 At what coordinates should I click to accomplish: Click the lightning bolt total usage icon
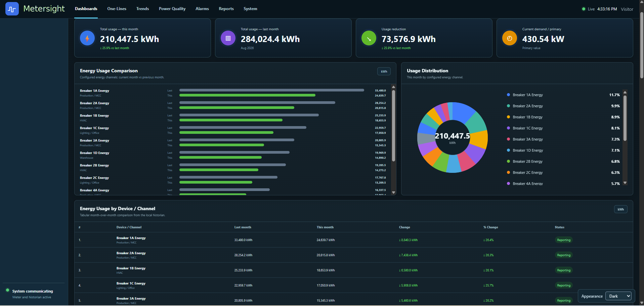coord(87,38)
